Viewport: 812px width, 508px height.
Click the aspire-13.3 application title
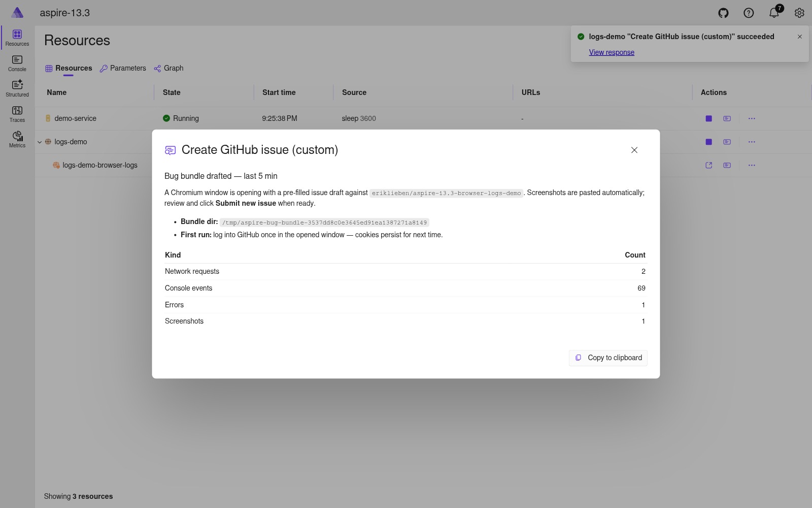pos(65,13)
